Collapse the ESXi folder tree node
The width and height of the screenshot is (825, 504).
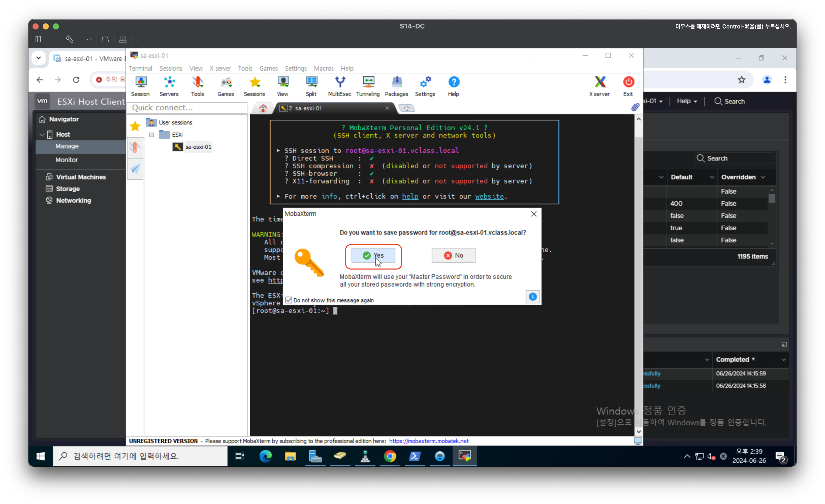152,135
